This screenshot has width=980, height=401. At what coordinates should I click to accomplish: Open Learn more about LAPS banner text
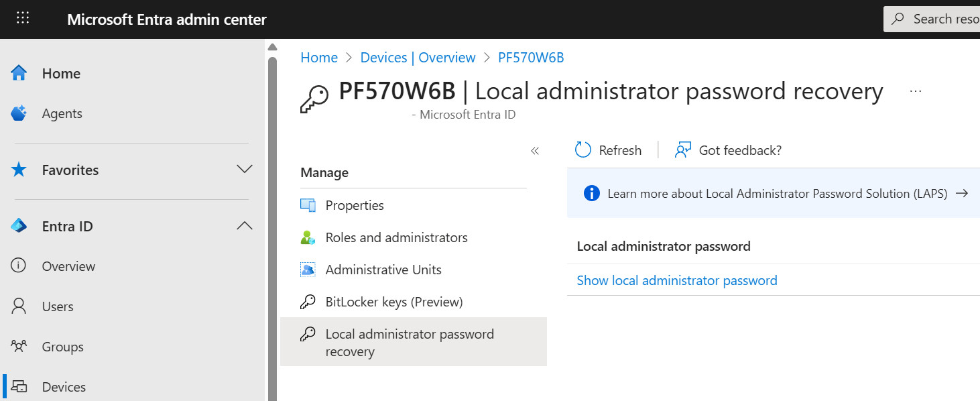778,194
